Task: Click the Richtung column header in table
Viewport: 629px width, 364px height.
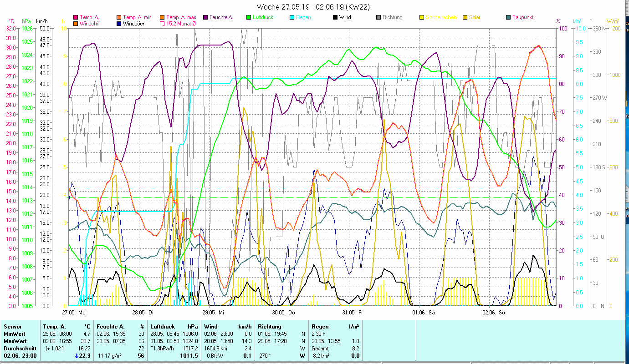Action: pyautogui.click(x=270, y=327)
